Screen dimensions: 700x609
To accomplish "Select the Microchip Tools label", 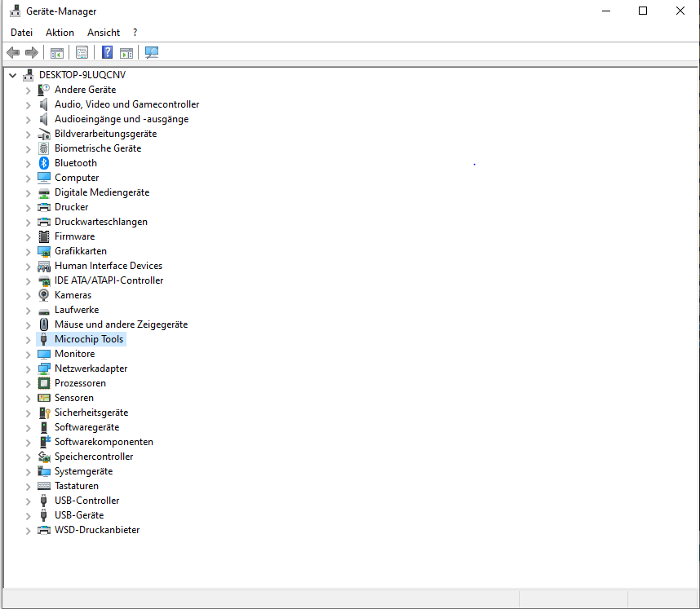I will point(89,339).
